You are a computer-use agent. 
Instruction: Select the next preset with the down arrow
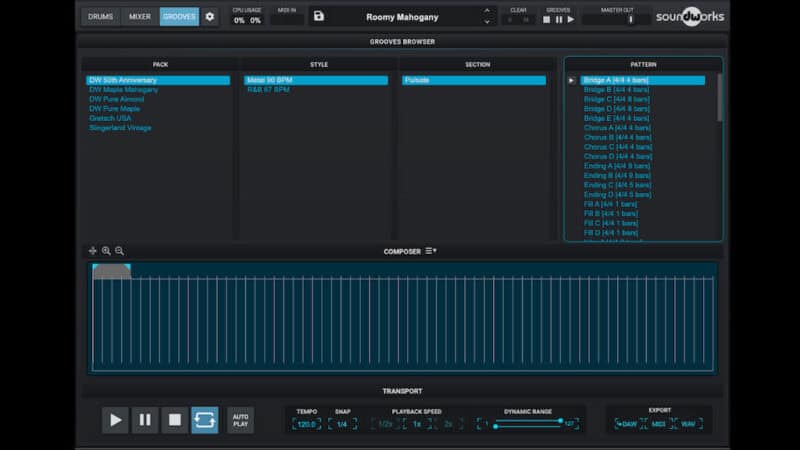tap(487, 22)
